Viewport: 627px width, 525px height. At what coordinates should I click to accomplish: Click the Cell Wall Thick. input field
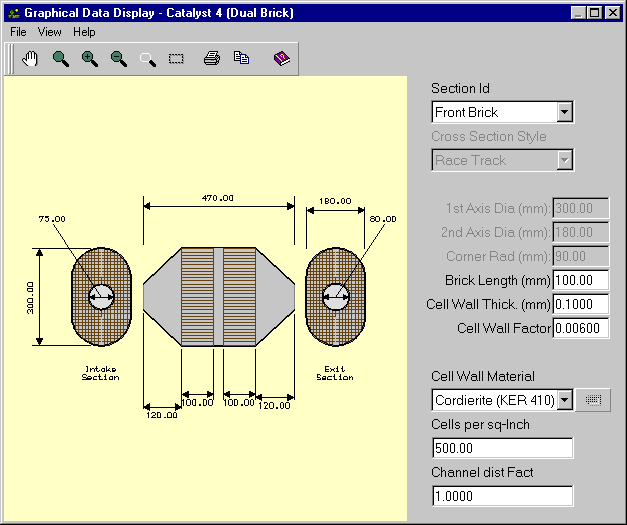coord(581,304)
